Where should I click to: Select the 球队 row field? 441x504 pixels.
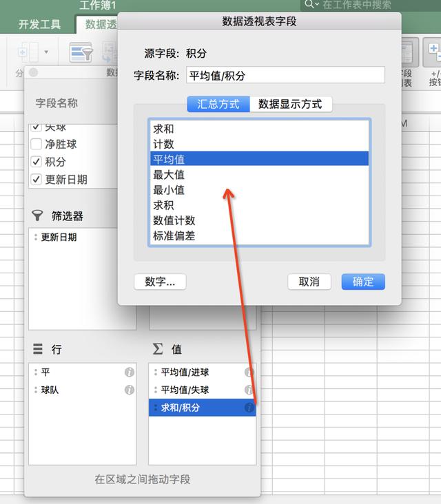pos(50,390)
